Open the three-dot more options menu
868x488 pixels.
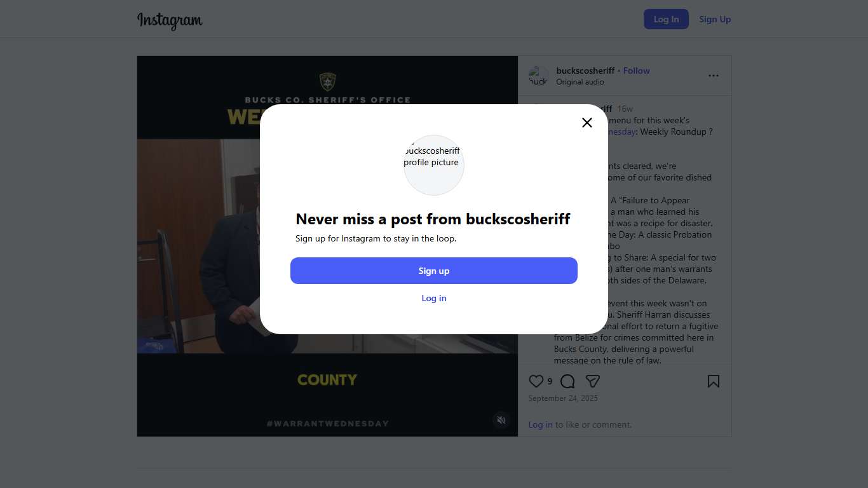[714, 76]
